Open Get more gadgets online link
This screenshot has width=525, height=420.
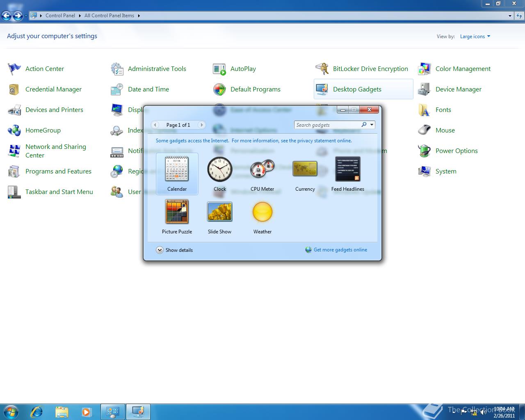tap(340, 250)
